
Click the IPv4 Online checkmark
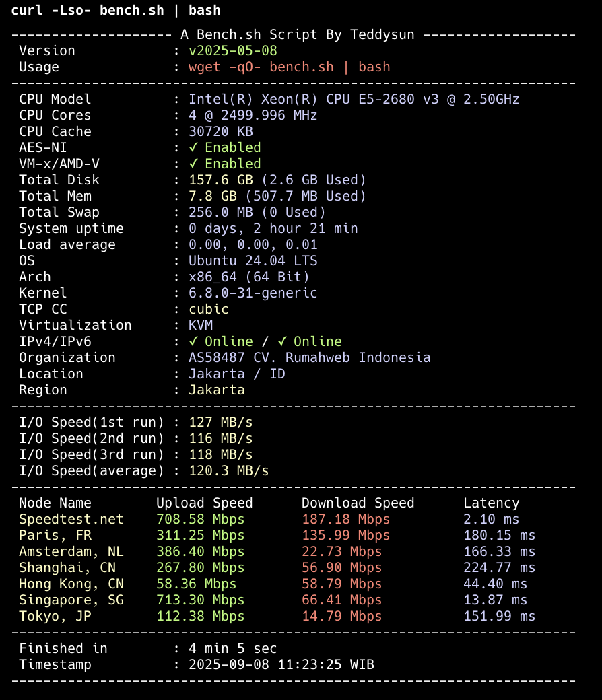click(x=193, y=341)
